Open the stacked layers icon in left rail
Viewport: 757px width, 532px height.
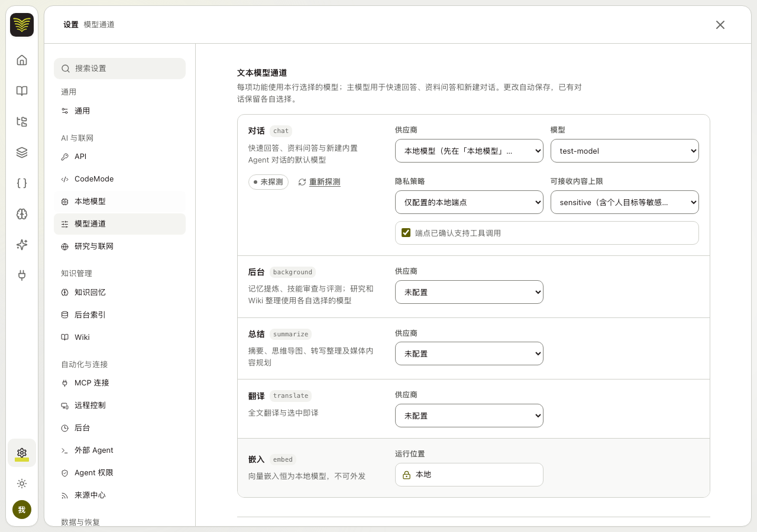pyautogui.click(x=22, y=152)
